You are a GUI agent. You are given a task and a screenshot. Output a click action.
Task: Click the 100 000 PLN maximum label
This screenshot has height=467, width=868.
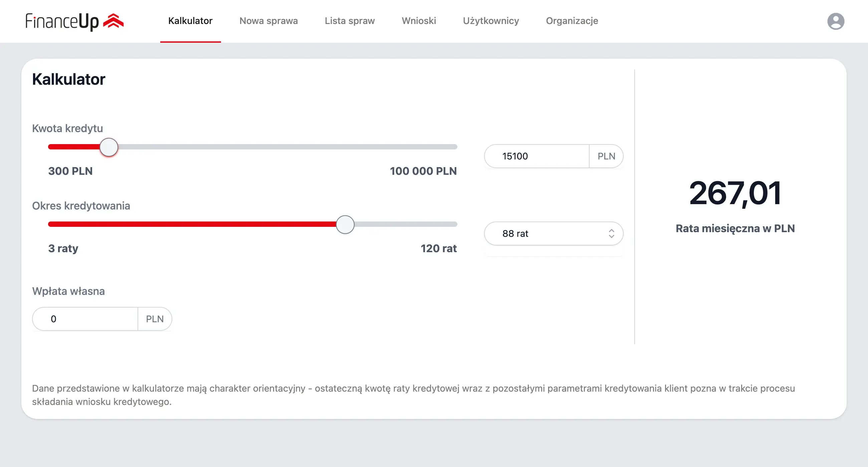(x=423, y=171)
